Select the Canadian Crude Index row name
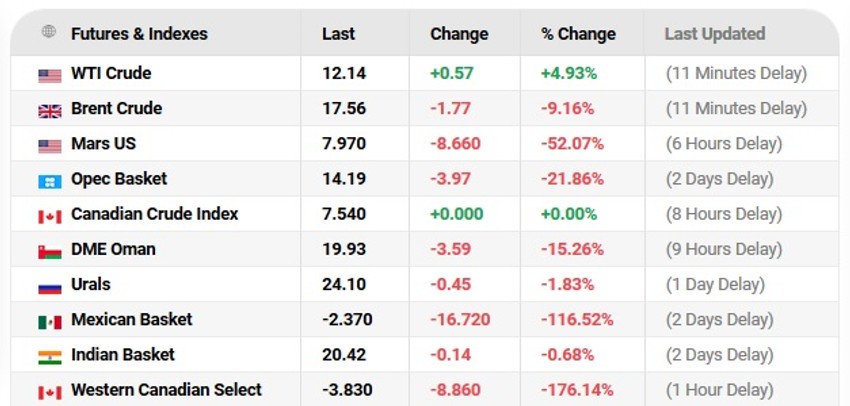 point(154,214)
